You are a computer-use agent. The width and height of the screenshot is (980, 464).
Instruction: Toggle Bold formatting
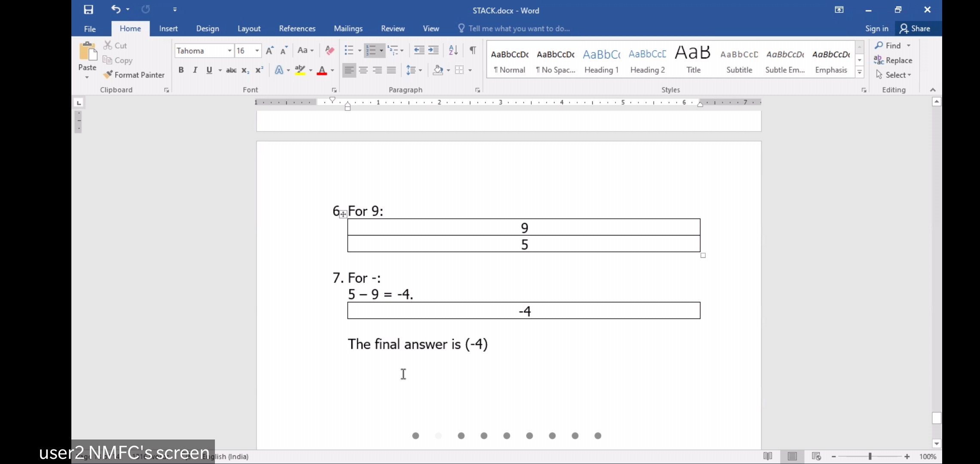(x=181, y=70)
